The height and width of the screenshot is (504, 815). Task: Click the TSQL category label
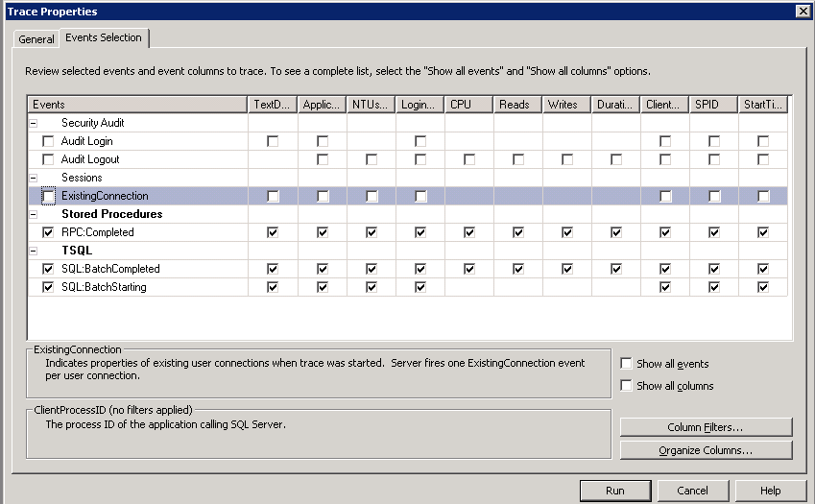coord(77,251)
